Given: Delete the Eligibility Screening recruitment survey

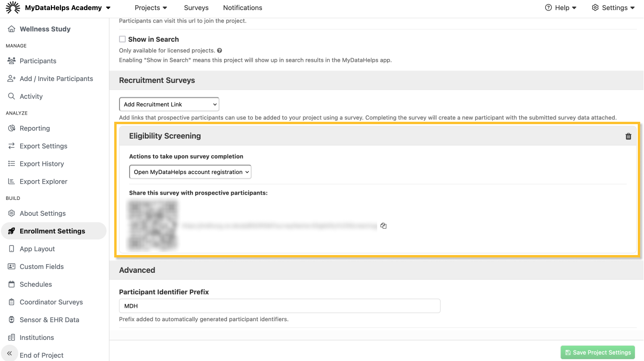Looking at the screenshot, I should 628,136.
